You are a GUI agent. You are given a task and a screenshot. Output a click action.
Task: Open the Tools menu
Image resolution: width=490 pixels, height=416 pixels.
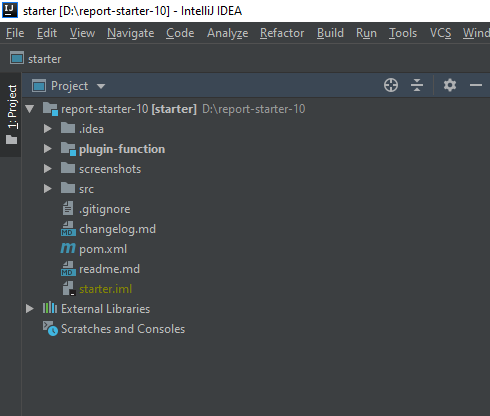click(403, 33)
